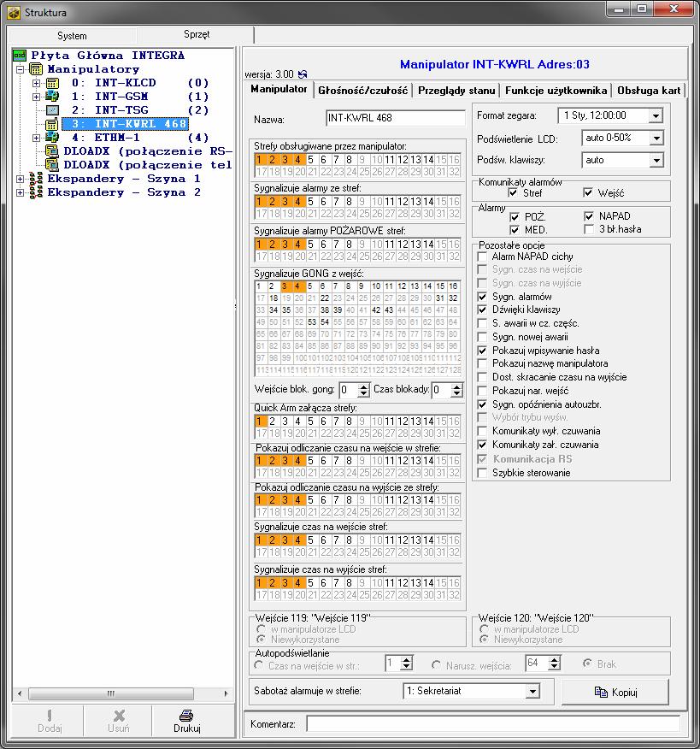Enable the 3 bł.hasła checkbox
The height and width of the screenshot is (749, 700).
point(589,229)
